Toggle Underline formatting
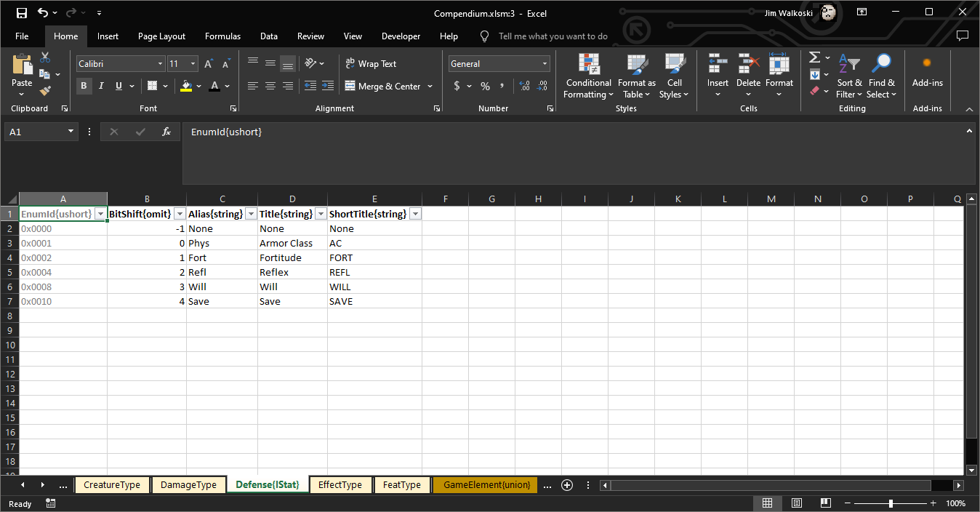This screenshot has height=512, width=980. coord(117,86)
